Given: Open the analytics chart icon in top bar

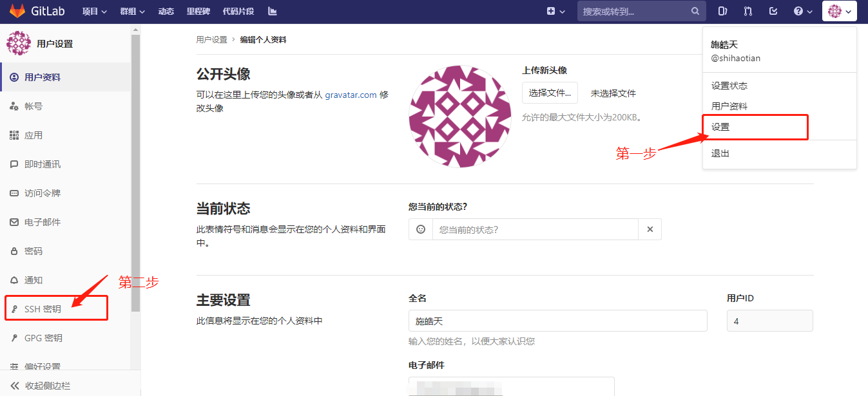Looking at the screenshot, I should pos(271,11).
